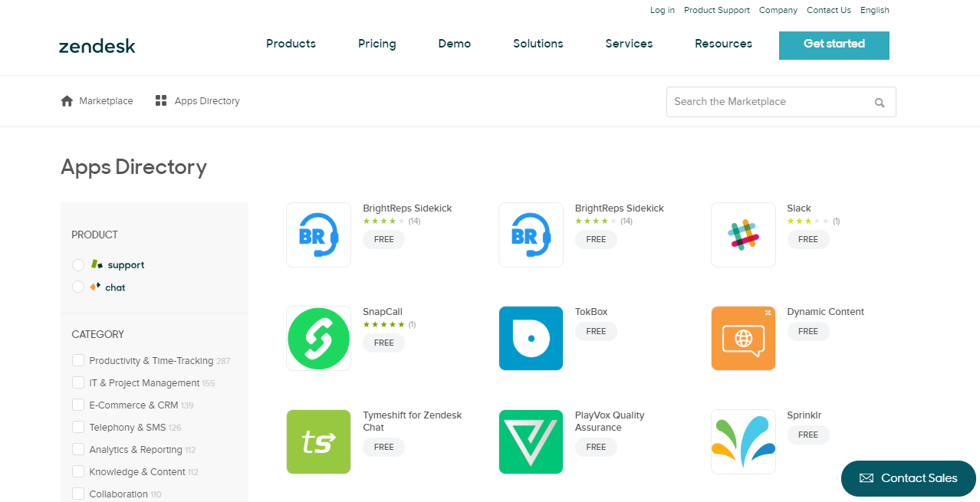Open the SnapCall app logo
980x502 pixels.
318,338
